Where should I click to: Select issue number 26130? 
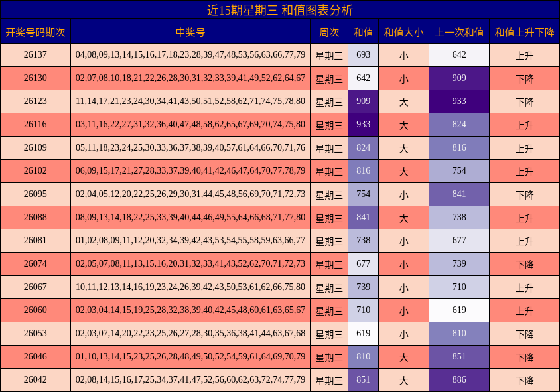(35, 78)
